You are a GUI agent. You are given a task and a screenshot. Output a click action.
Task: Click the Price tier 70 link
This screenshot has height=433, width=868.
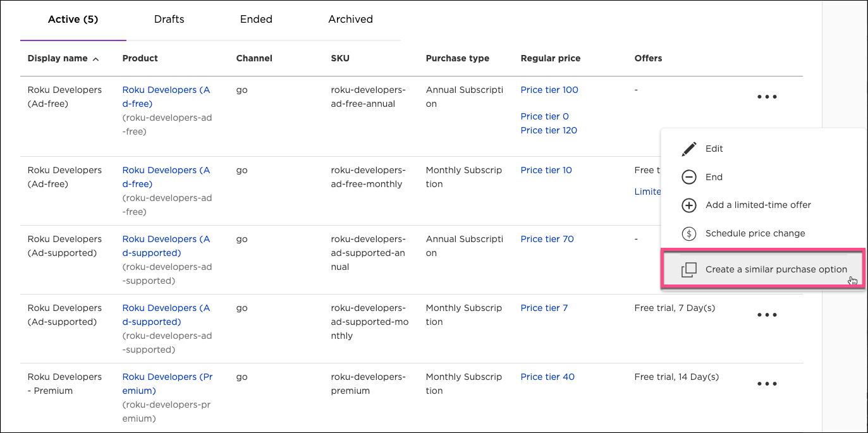coord(547,239)
